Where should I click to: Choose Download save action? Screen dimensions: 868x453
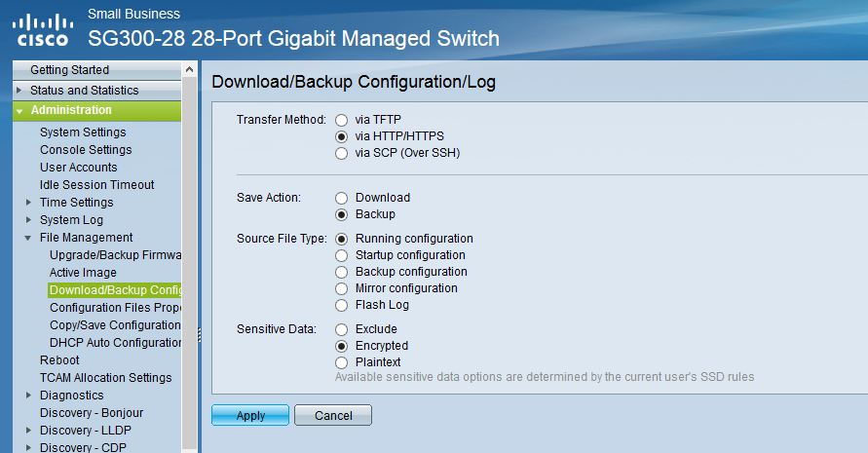(341, 198)
